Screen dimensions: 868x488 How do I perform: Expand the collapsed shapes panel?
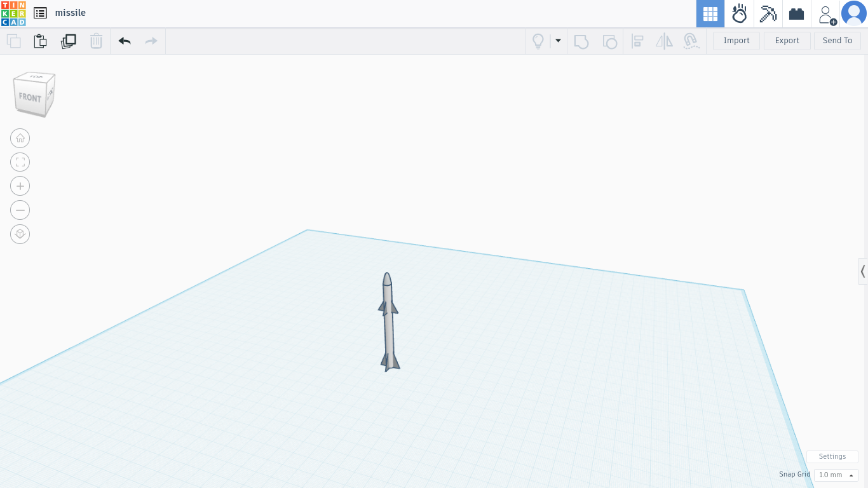coord(863,271)
